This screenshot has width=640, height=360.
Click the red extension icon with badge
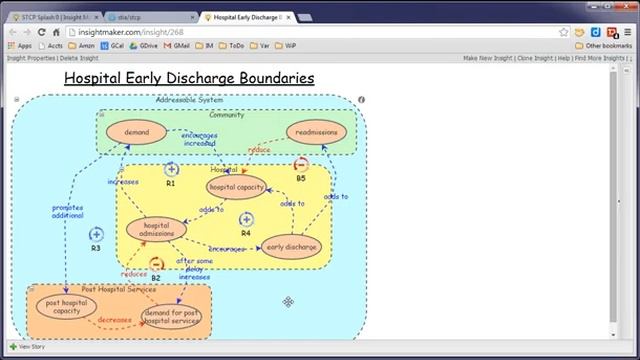(x=612, y=32)
